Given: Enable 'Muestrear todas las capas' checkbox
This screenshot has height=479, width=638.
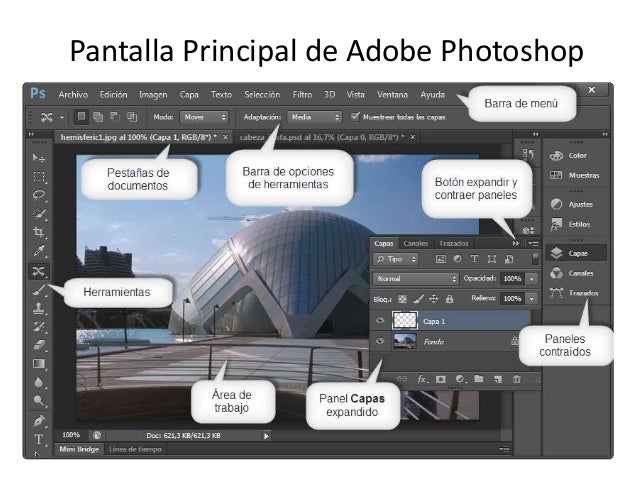Looking at the screenshot, I should pyautogui.click(x=355, y=117).
